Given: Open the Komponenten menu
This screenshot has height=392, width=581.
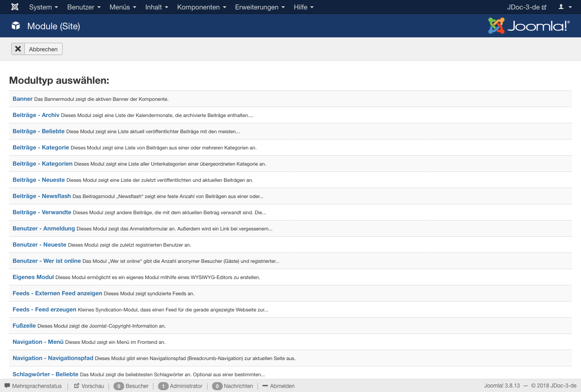Looking at the screenshot, I should coord(202,7).
